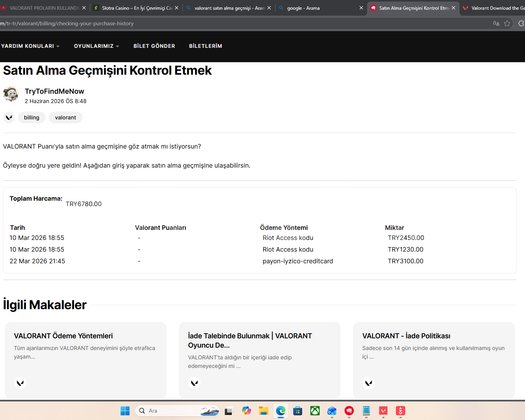
Task: Open the VALORANT - İade Politikası article
Action: pos(406,336)
